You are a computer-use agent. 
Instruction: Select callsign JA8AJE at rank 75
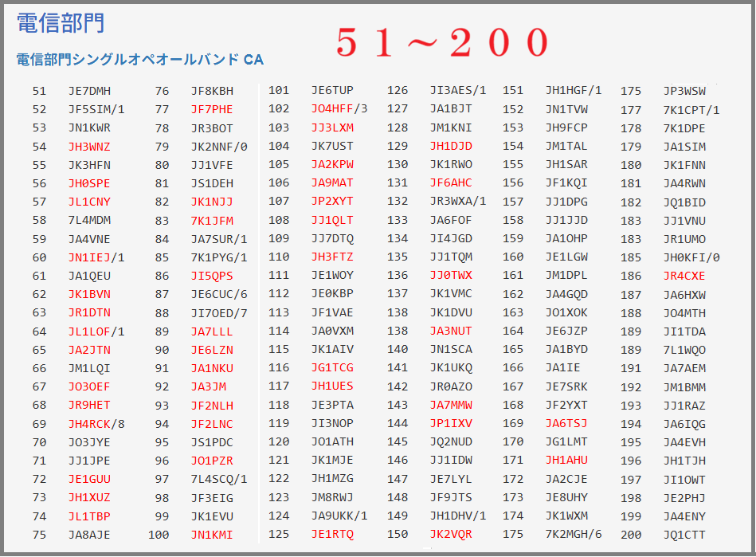point(89,535)
